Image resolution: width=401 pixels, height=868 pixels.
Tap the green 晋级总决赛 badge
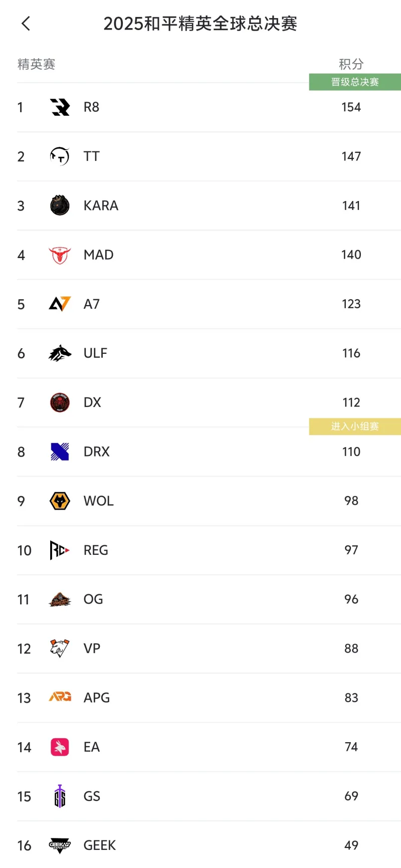pos(355,82)
